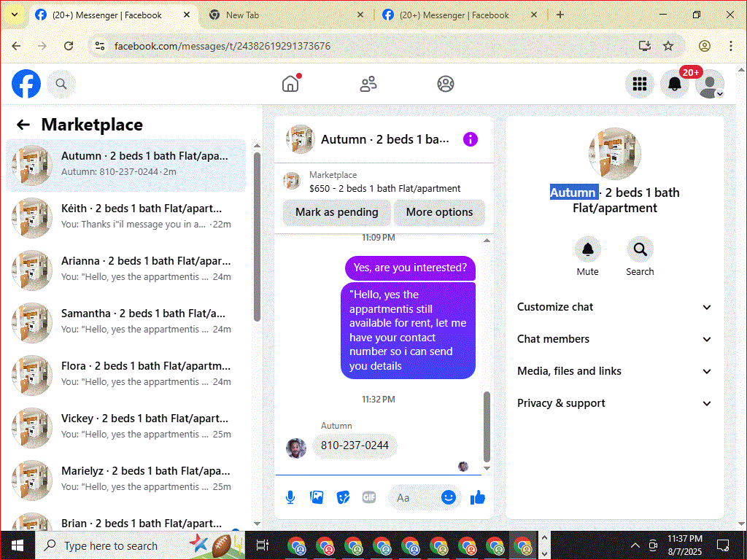Click the conversation list scrollbar
This screenshot has width=747, height=560.
click(257, 237)
